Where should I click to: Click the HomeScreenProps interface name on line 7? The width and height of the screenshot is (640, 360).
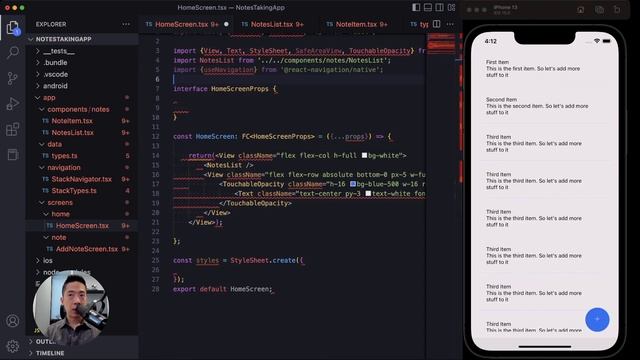coord(240,89)
